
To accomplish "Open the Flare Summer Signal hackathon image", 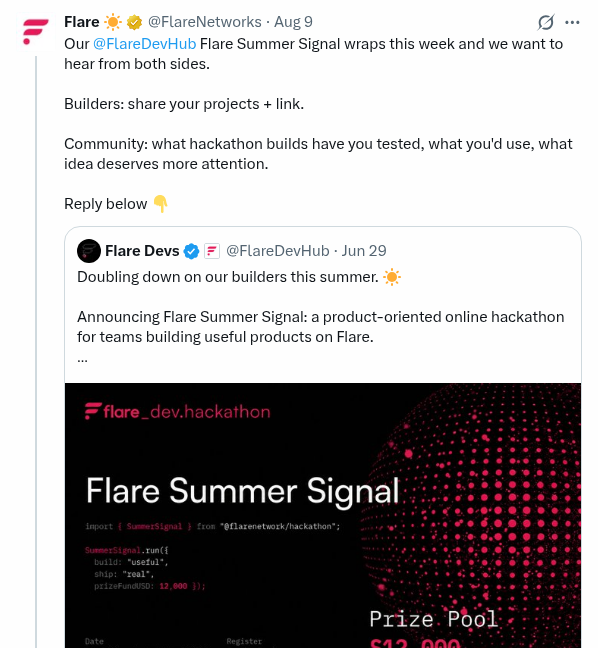I will 323,515.
